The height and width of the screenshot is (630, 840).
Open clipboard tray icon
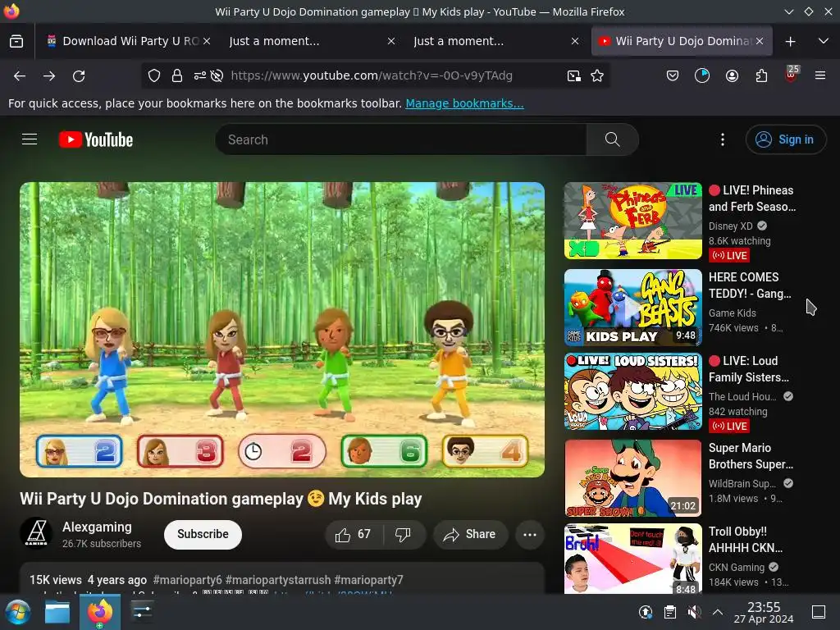(x=669, y=612)
